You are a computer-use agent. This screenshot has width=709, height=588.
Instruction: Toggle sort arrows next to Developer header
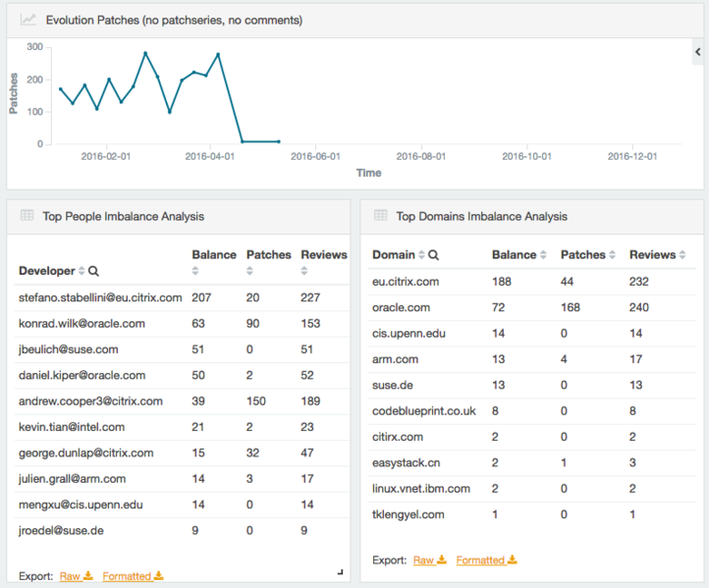pyautogui.click(x=82, y=271)
